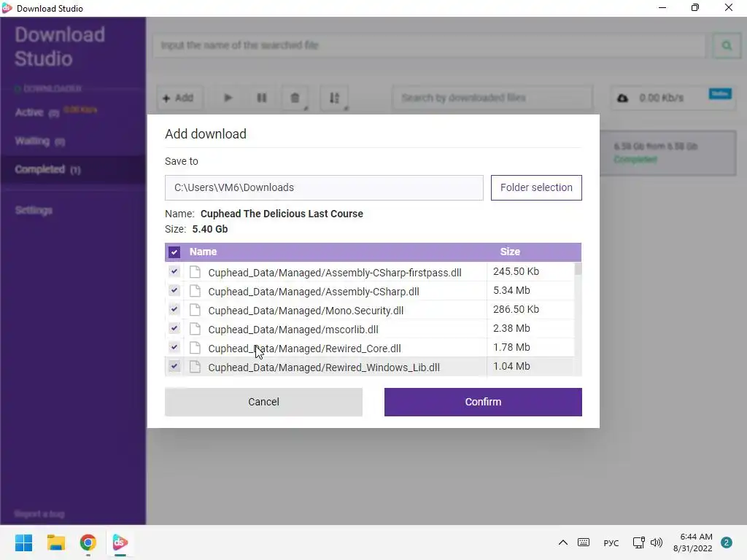Click file icon next to Assembly-CSharp.dll
Viewport: 747px width, 560px height.
[x=195, y=291]
